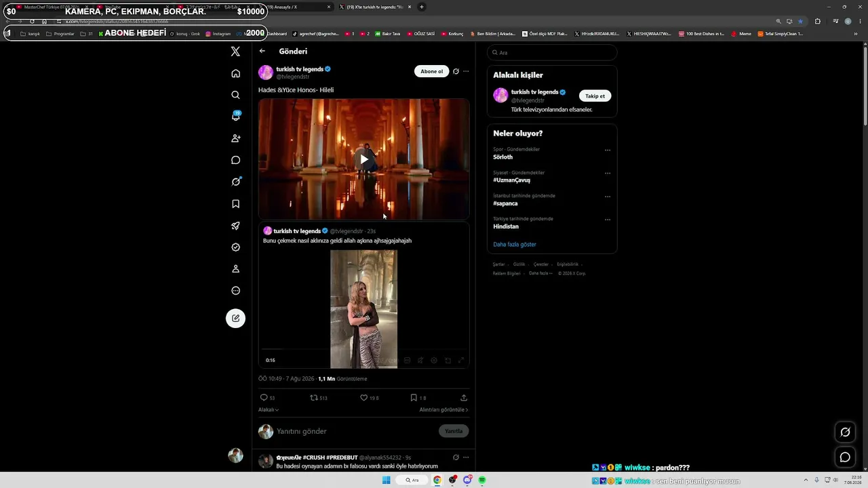
Task: Open the floating chat messages button
Action: tap(845, 457)
